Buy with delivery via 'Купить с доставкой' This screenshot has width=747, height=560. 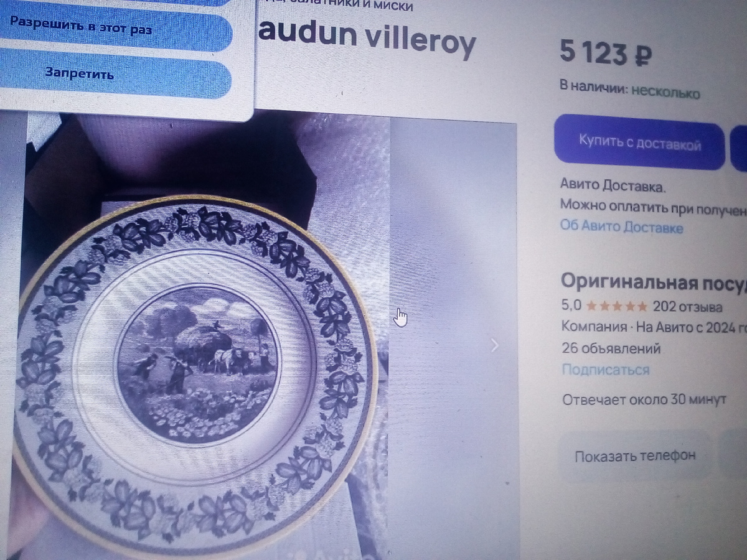click(639, 144)
